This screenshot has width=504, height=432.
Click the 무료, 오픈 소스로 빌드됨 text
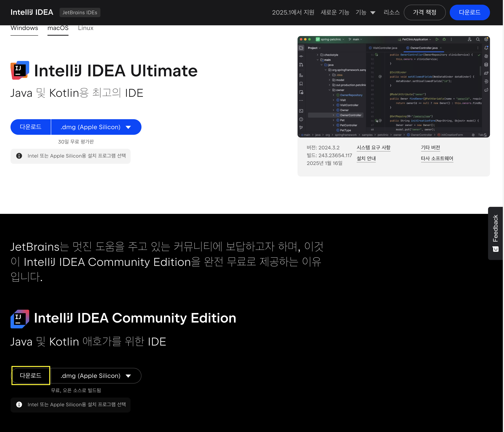pos(76,390)
